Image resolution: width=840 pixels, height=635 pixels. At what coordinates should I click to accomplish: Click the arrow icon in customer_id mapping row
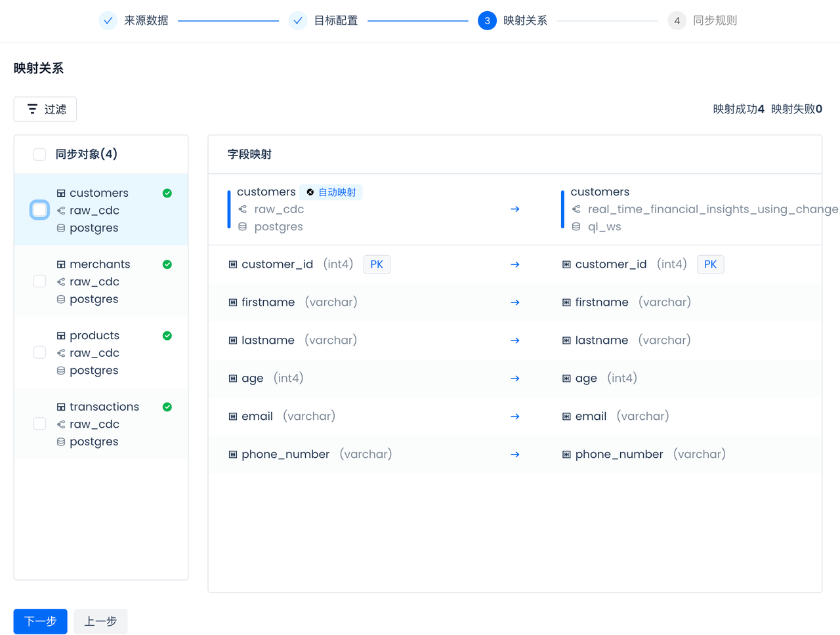[x=515, y=264]
